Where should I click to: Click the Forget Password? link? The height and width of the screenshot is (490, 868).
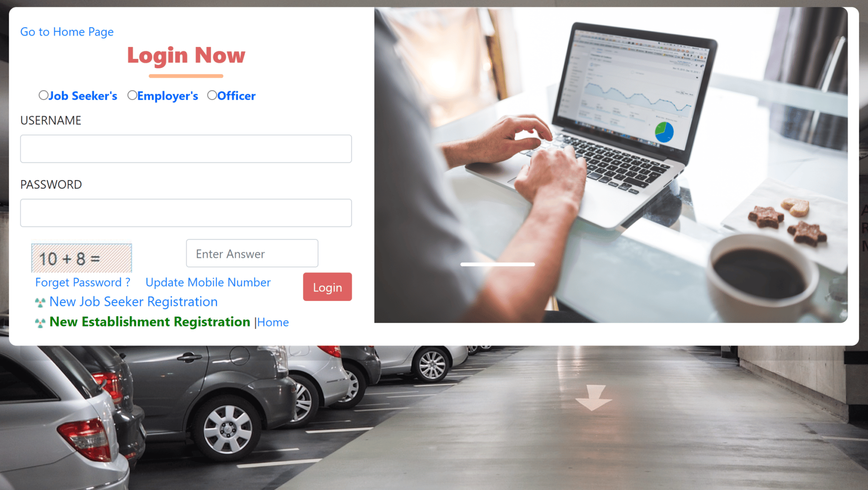84,282
